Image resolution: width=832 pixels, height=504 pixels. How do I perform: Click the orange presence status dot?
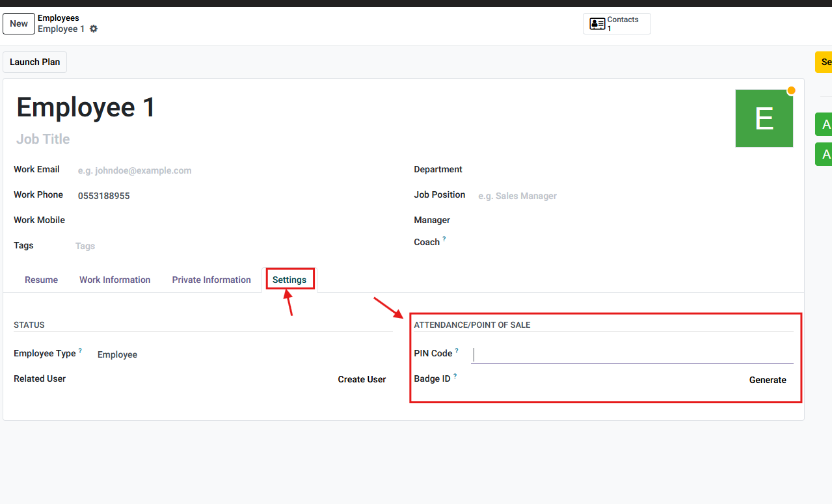click(x=791, y=90)
